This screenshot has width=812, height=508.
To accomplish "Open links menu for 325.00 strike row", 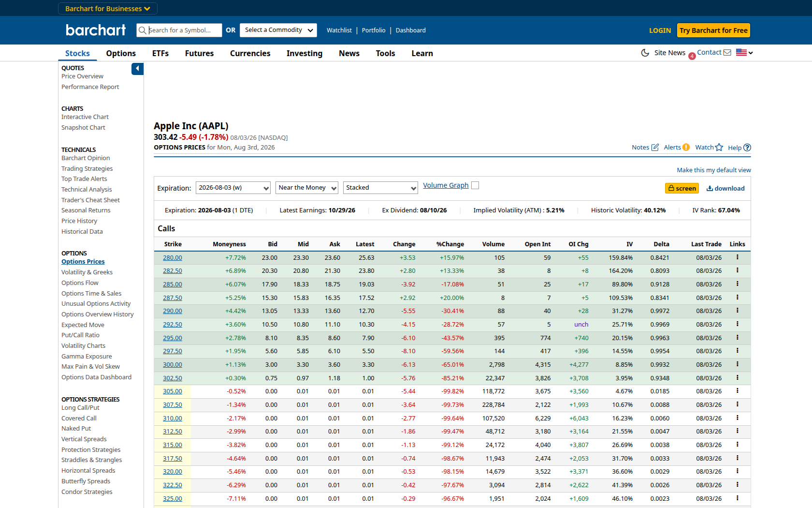I will (738, 498).
